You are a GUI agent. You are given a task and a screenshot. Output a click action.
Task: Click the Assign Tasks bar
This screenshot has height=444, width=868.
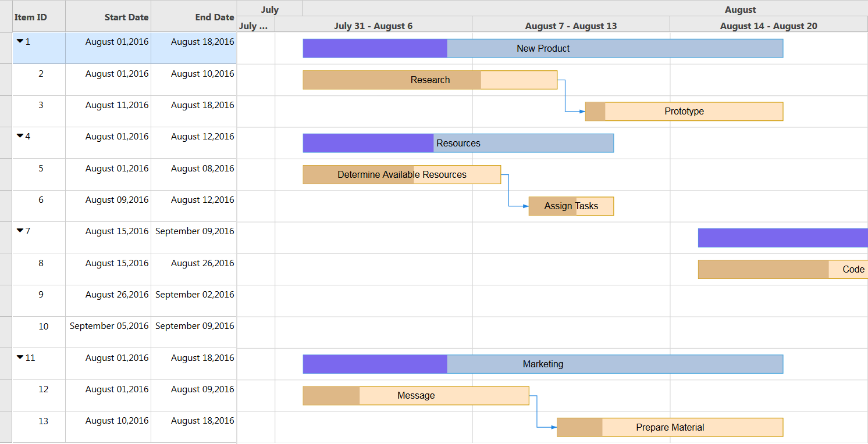571,206
